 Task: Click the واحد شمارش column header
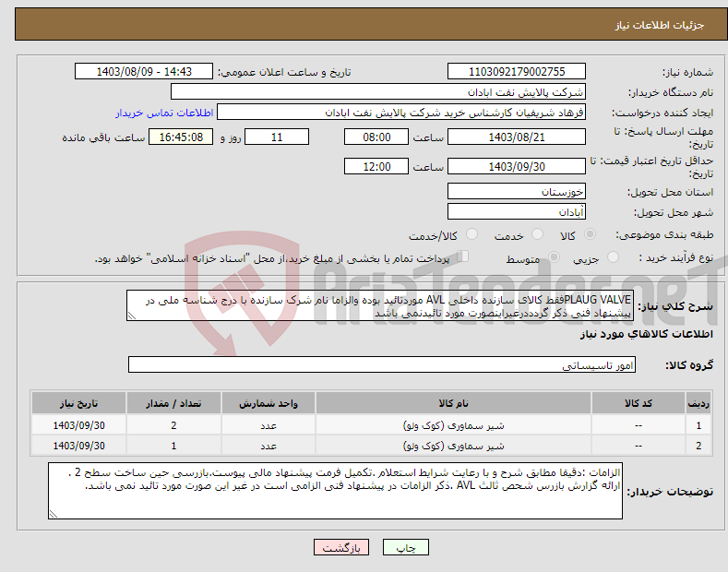point(269,403)
